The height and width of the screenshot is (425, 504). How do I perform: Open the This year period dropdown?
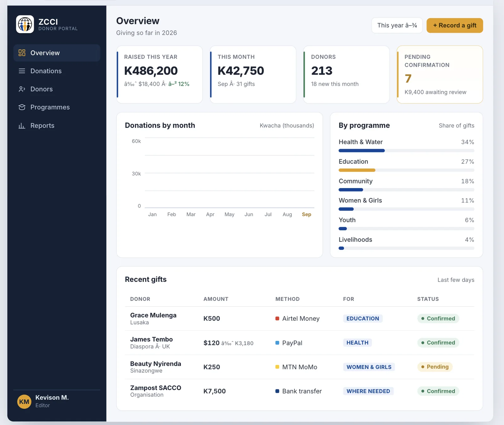pyautogui.click(x=397, y=25)
